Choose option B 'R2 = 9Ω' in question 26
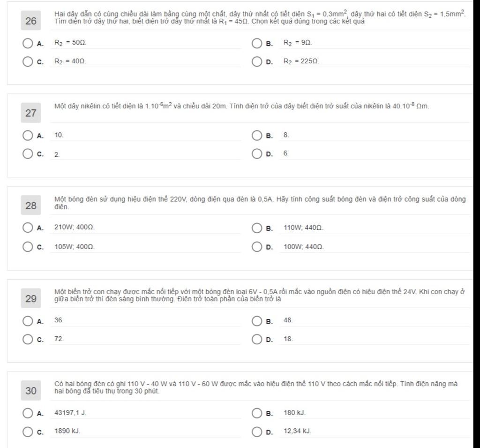 pos(257,44)
